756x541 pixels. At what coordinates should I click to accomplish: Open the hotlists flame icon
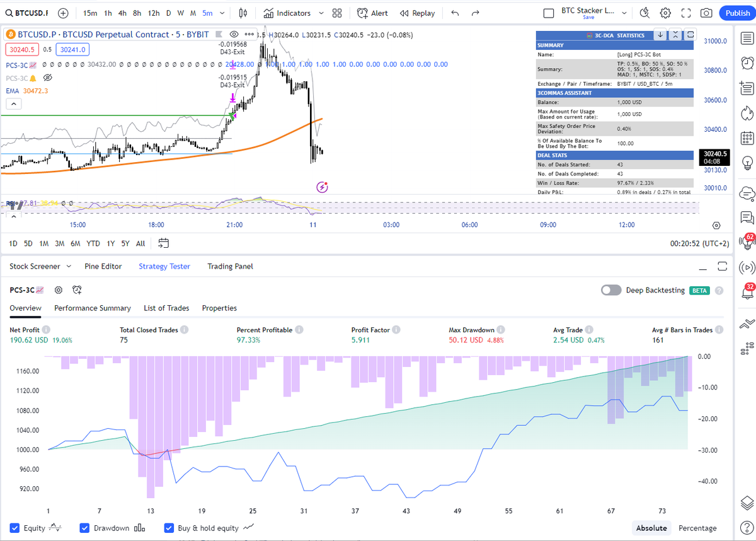click(x=747, y=113)
